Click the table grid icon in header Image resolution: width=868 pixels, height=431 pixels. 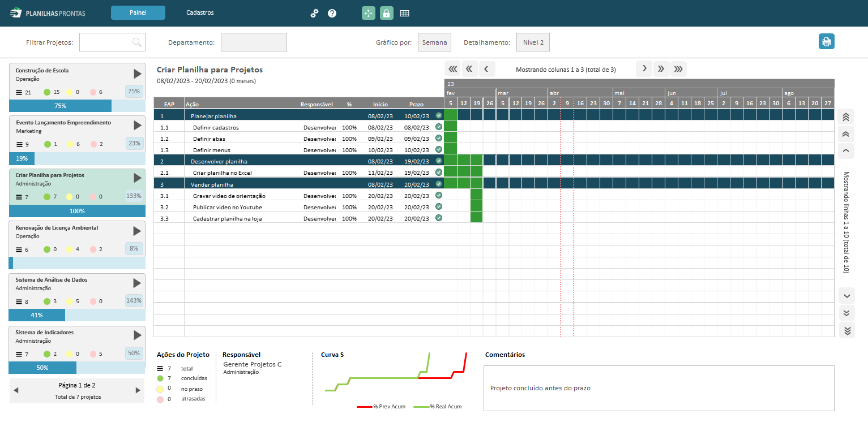pos(404,13)
